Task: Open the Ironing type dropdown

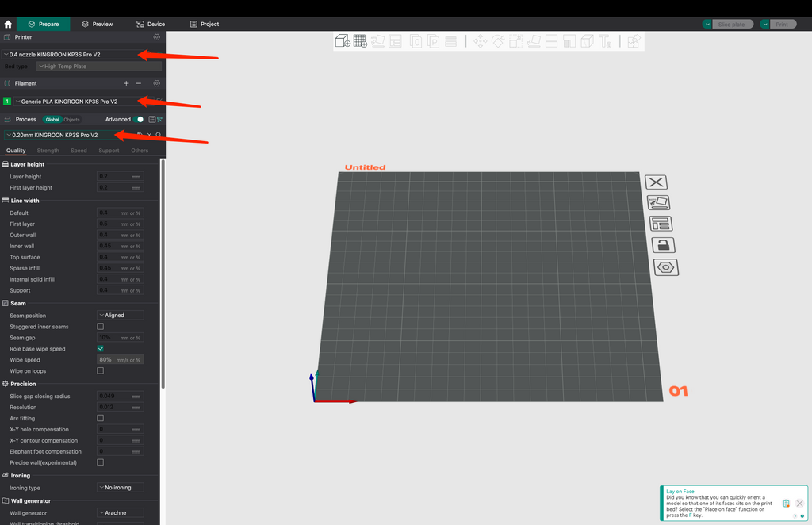Action: click(x=120, y=488)
